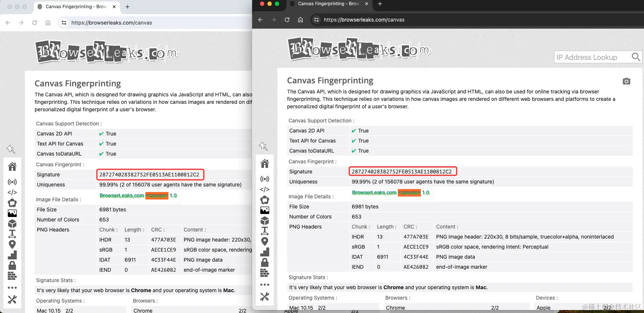Open the picture image icon in the right window sidebar
The image size is (644, 313).
265,210
